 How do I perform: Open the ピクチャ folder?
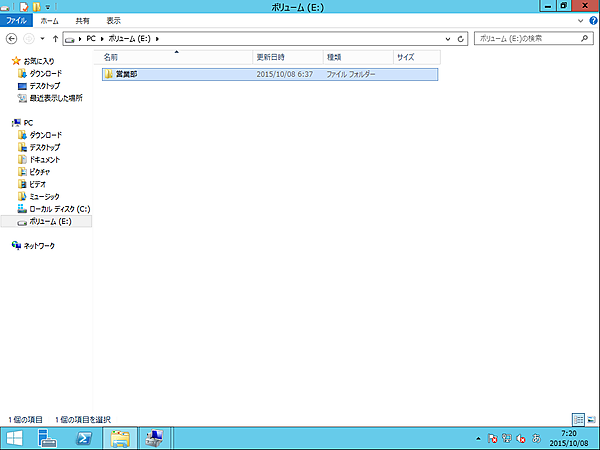[x=34, y=172]
